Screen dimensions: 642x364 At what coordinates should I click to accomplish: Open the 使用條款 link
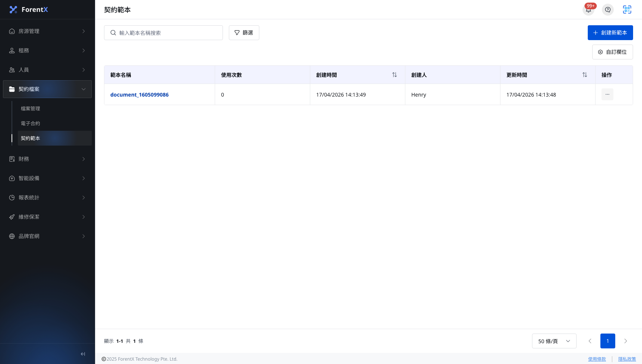[597, 359]
